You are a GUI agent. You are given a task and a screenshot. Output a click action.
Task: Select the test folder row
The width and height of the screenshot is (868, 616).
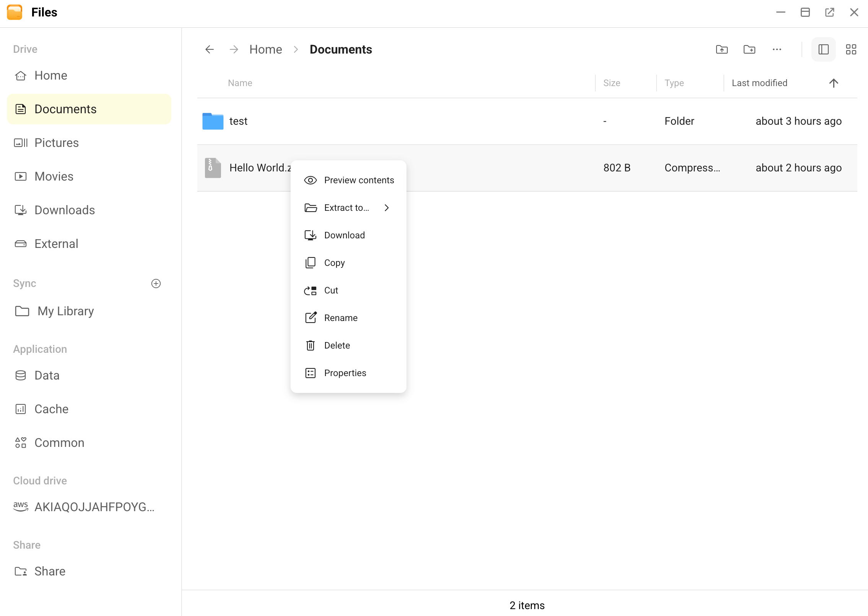[x=527, y=121]
